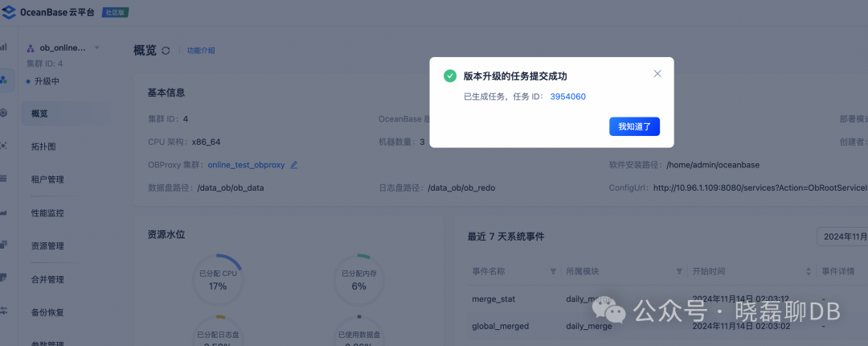Click the 已分配 CPU 17% gauge

click(218, 279)
